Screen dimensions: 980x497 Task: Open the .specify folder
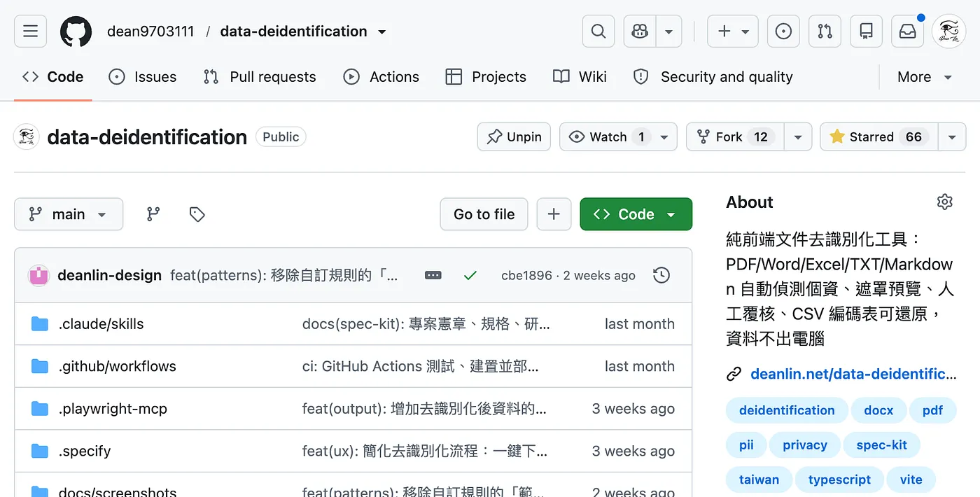(x=85, y=451)
